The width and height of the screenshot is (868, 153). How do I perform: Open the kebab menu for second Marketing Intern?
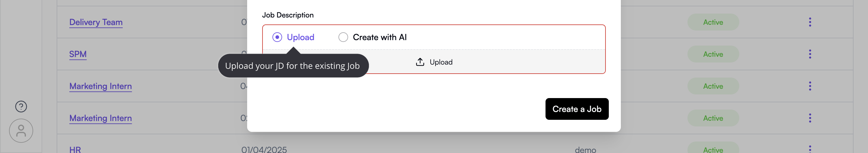(810, 118)
